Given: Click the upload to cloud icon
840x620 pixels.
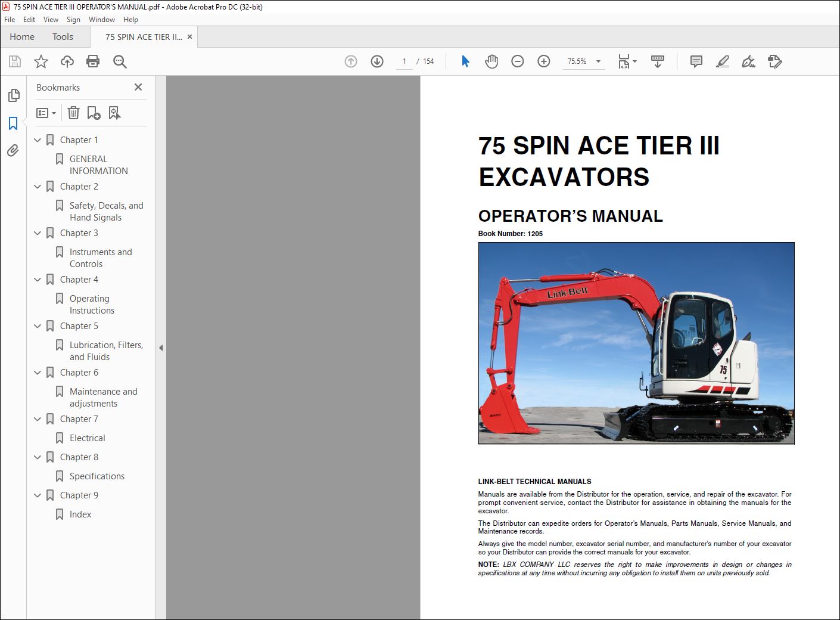Looking at the screenshot, I should 67,61.
